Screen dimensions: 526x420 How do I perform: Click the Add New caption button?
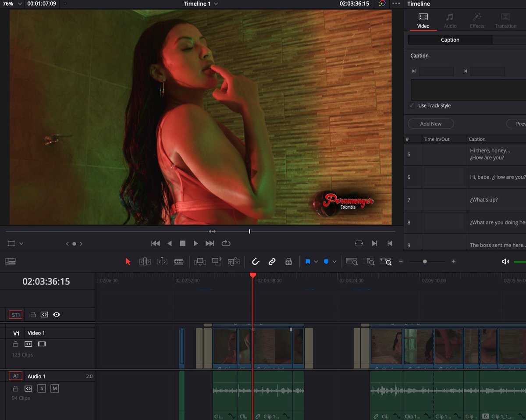(430, 124)
